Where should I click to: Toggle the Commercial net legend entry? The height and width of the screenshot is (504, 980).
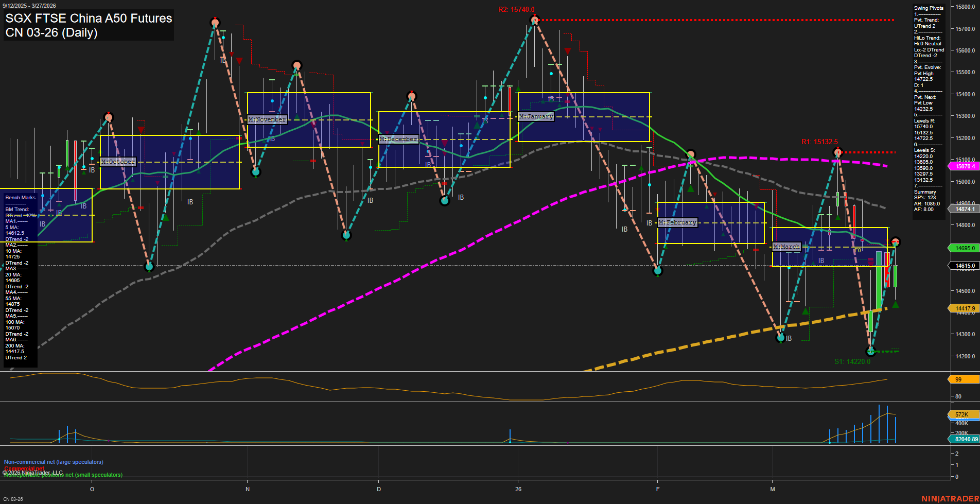[x=23, y=468]
